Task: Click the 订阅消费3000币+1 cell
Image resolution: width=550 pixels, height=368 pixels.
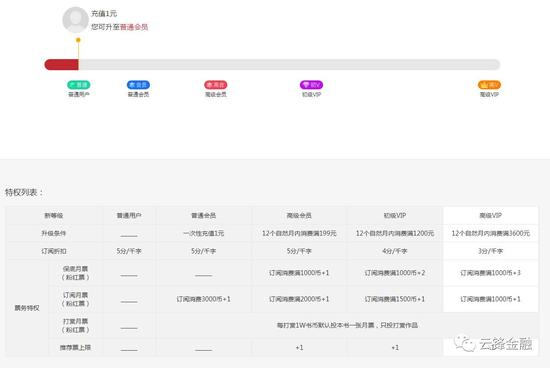Action: tap(203, 299)
